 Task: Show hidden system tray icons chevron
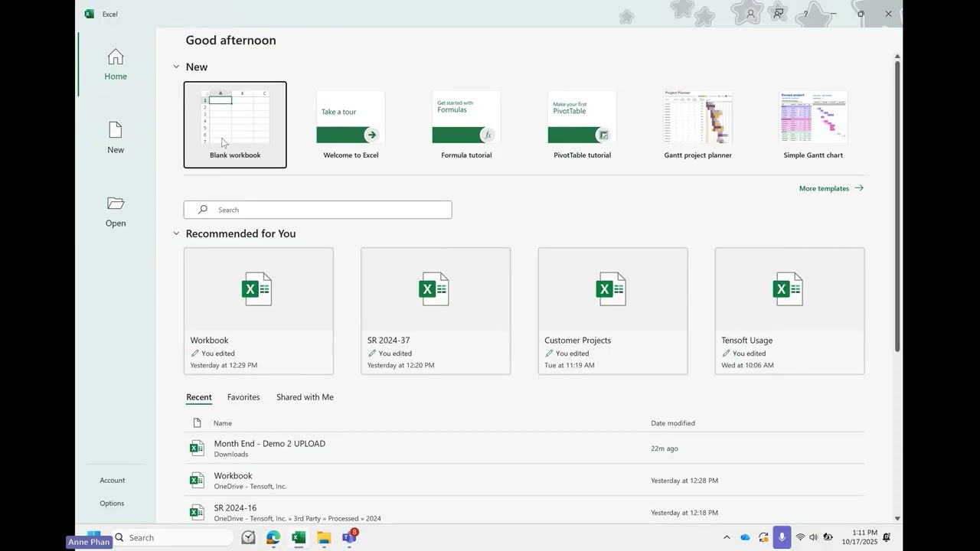tap(727, 537)
